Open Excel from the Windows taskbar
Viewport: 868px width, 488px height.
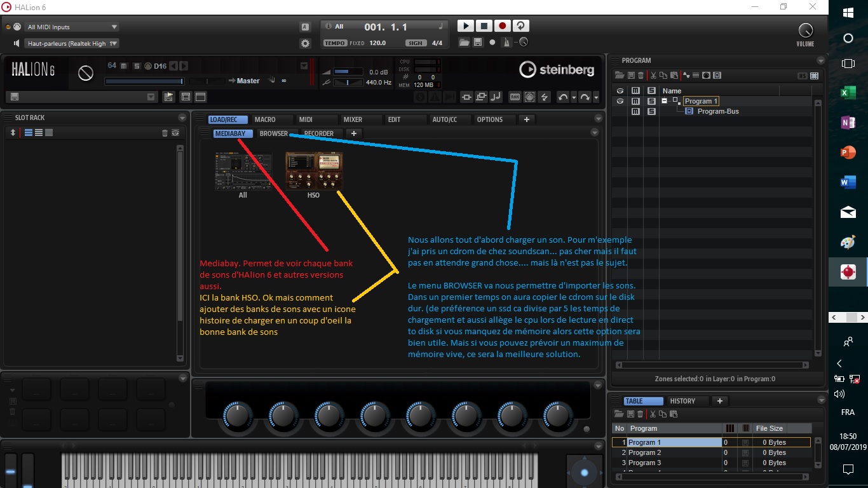point(848,93)
